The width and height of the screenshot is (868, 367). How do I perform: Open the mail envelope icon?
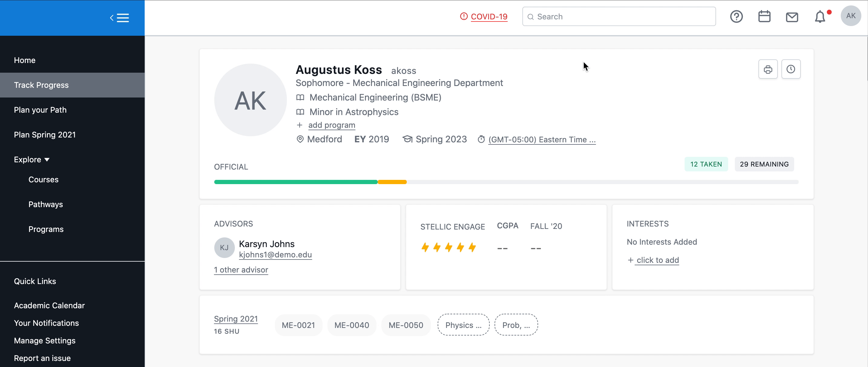(x=791, y=17)
